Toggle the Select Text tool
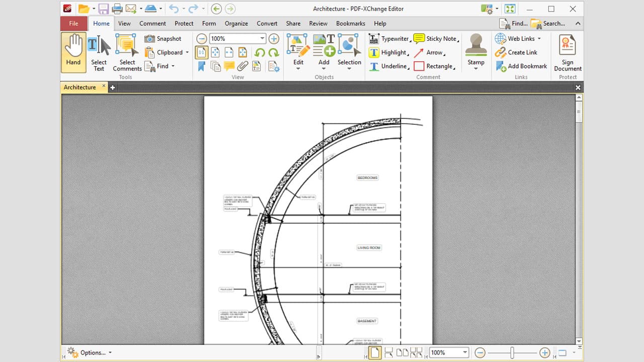Image resolution: width=644 pixels, height=362 pixels. [x=99, y=52]
